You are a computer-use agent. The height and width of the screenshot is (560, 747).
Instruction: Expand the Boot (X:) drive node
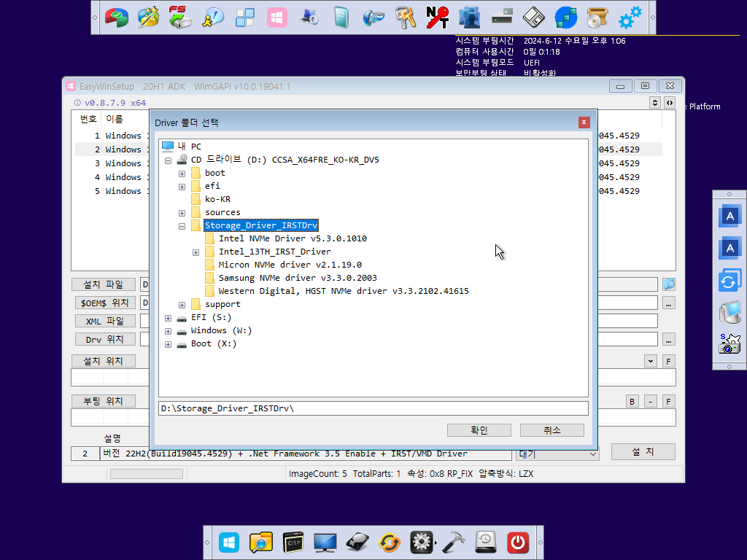click(x=169, y=344)
